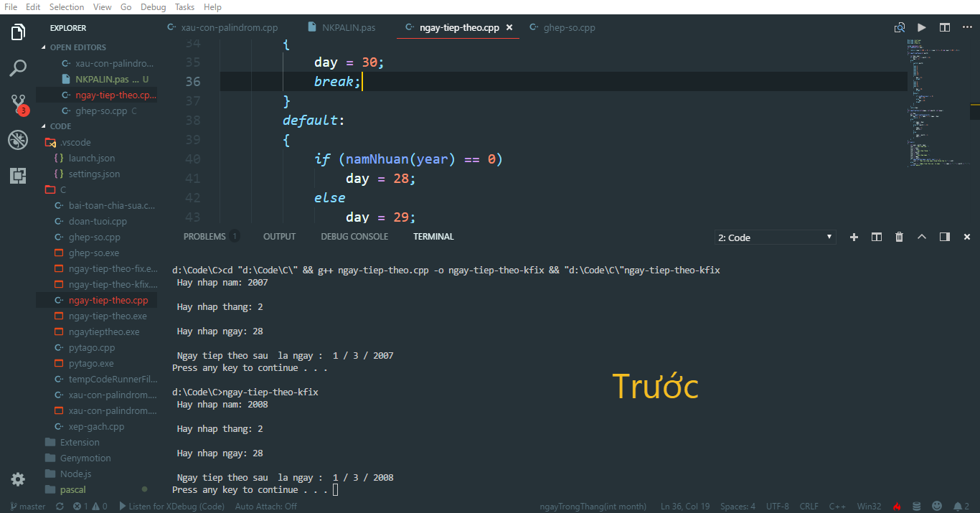Add a new terminal with the plus icon
Image resolution: width=980 pixels, height=513 pixels.
pos(854,236)
